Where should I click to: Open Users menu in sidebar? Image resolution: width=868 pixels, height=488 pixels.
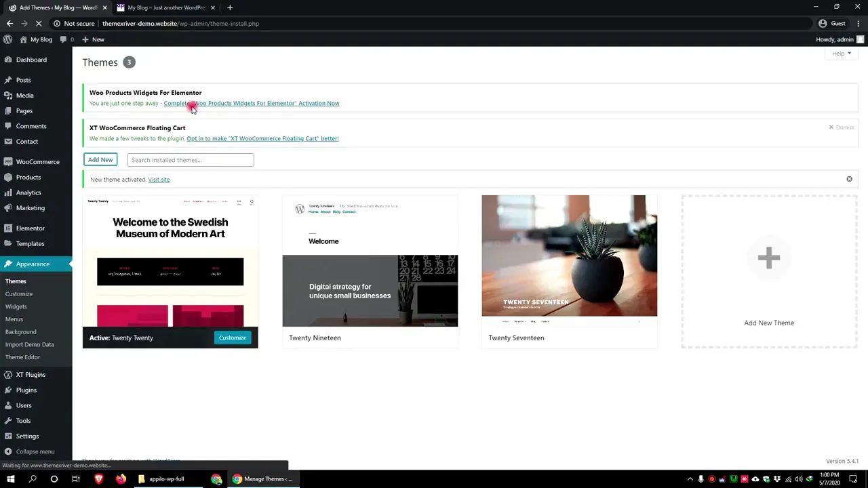tap(24, 405)
